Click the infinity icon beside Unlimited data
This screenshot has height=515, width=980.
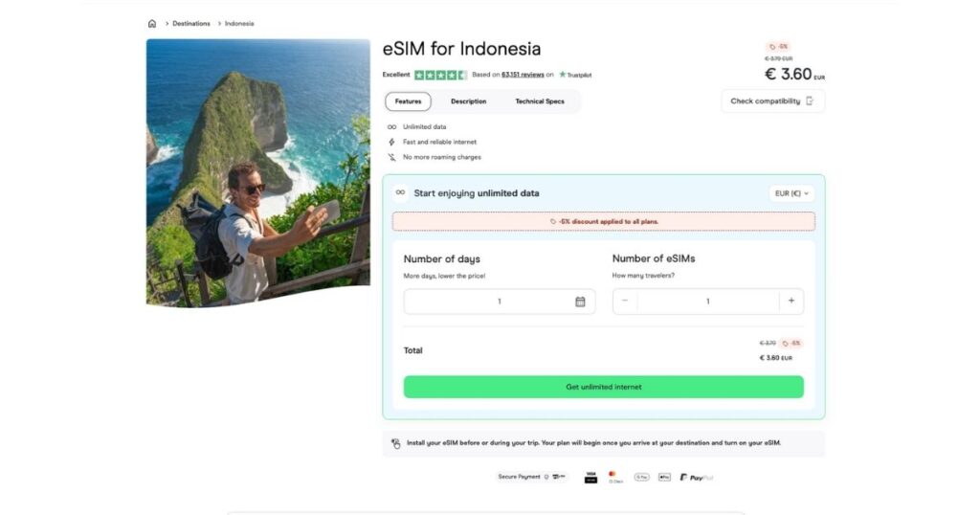tap(391, 127)
